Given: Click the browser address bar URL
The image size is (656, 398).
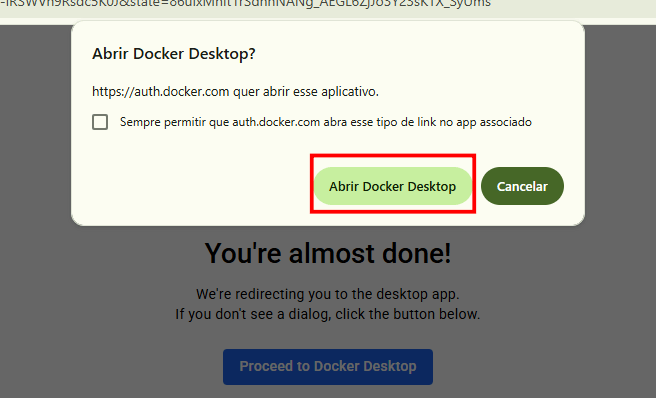Looking at the screenshot, I should tap(245, 4).
